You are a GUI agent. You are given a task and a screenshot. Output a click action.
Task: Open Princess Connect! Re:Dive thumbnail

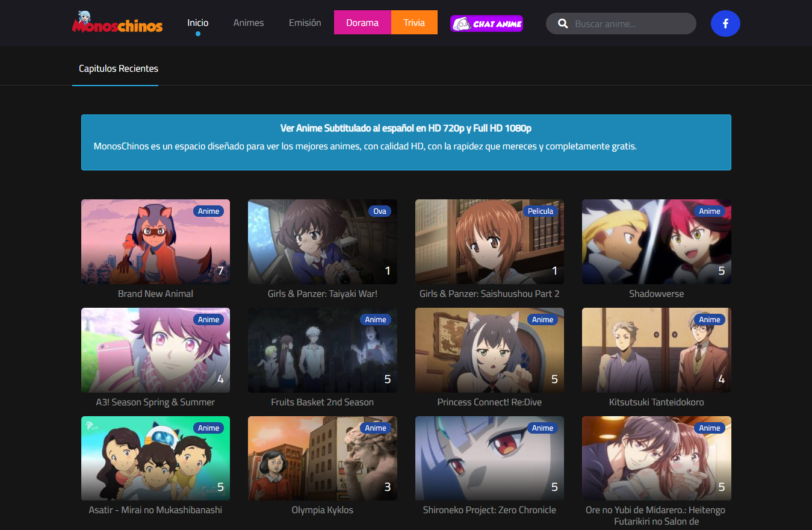(489, 350)
